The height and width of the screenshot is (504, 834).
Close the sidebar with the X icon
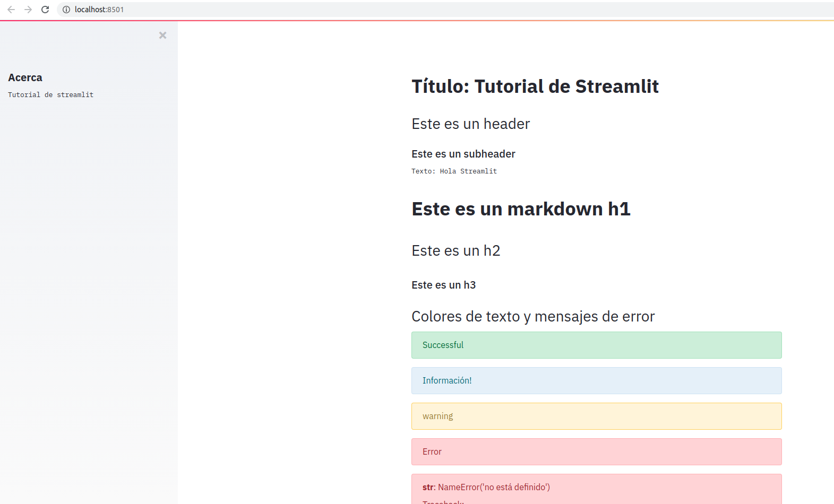(x=162, y=35)
